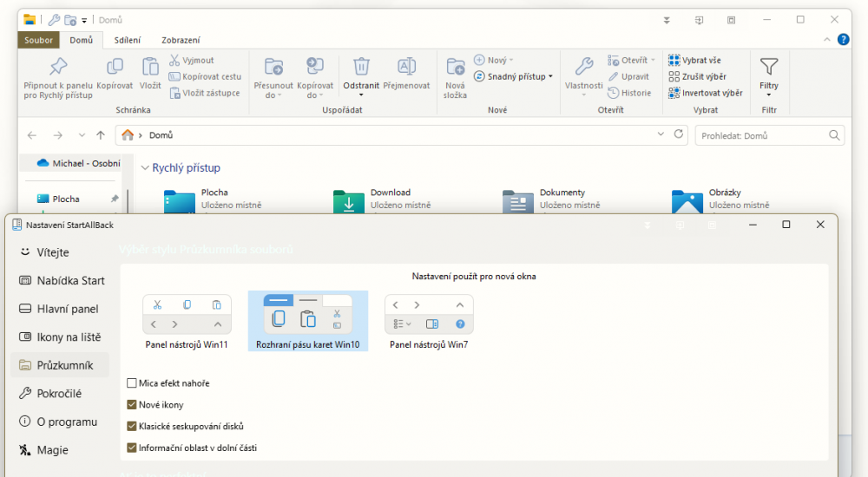Viewport: 868px width, 477px height.
Task: Expand the Snadný přístup dropdown
Action: pyautogui.click(x=515, y=76)
